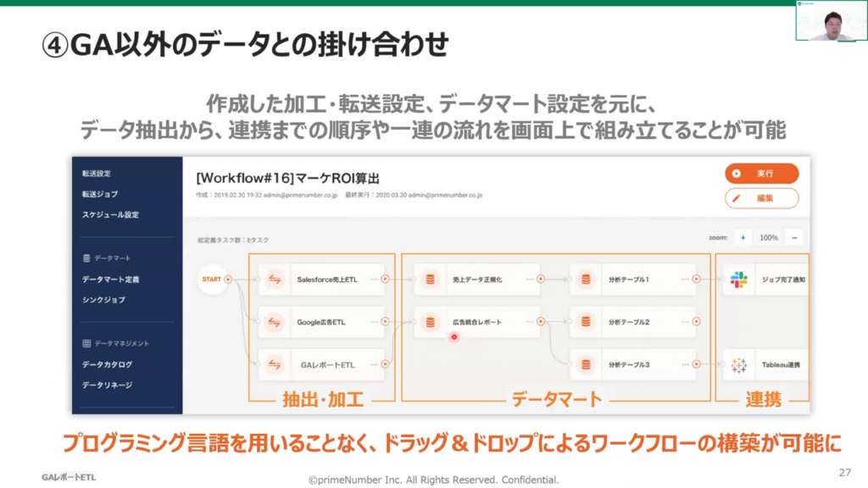Open 転送設定 in the sidebar
868x488 pixels.
click(97, 174)
